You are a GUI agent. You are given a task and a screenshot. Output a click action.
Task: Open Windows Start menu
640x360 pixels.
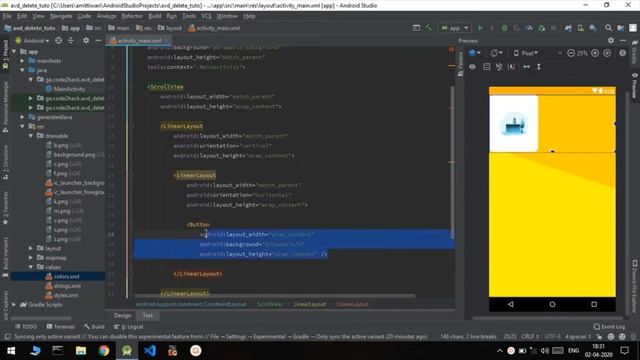coord(11,351)
